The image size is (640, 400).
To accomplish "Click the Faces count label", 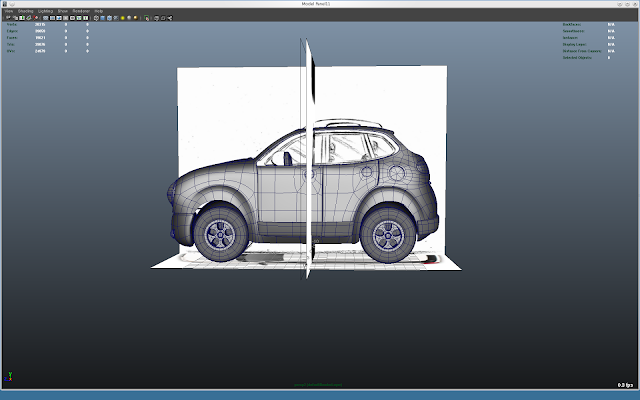I will coord(12,38).
